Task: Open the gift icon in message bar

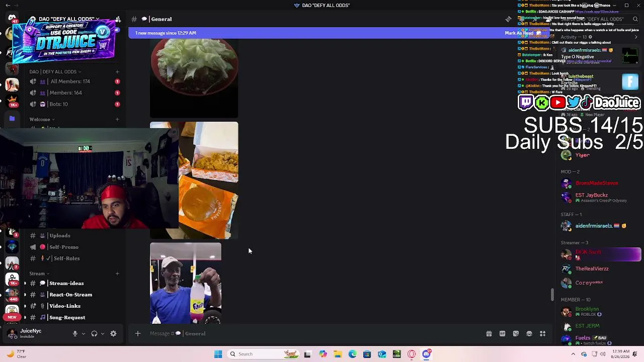Action: [489, 333]
